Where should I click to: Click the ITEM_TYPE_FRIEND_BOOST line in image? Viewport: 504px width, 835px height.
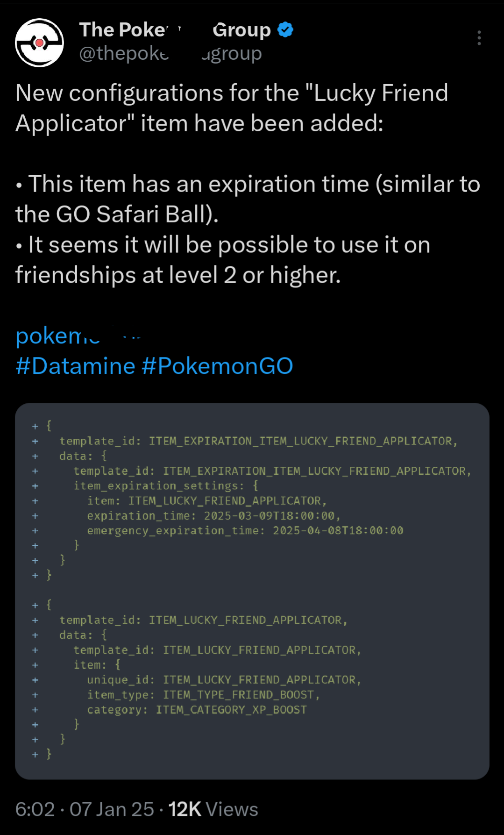point(204,695)
